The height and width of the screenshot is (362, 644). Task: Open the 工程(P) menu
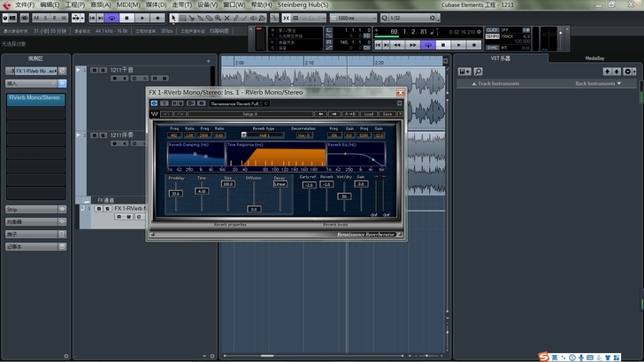click(74, 5)
